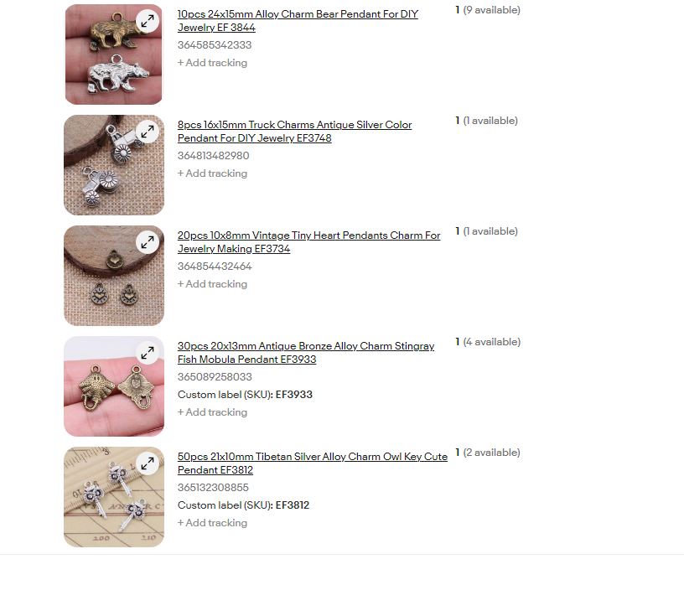This screenshot has width=684, height=616.
Task: Click the heart pendants thumbnail photo
Action: (114, 276)
